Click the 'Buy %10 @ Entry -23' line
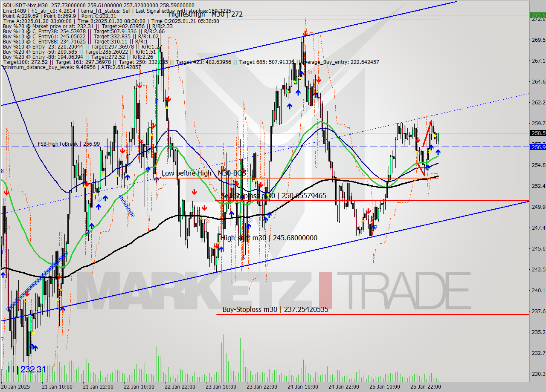 tap(82, 46)
